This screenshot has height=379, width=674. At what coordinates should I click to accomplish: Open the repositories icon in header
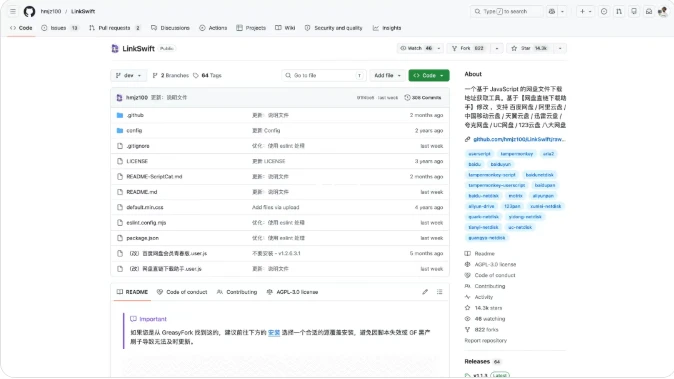pyautogui.click(x=634, y=11)
